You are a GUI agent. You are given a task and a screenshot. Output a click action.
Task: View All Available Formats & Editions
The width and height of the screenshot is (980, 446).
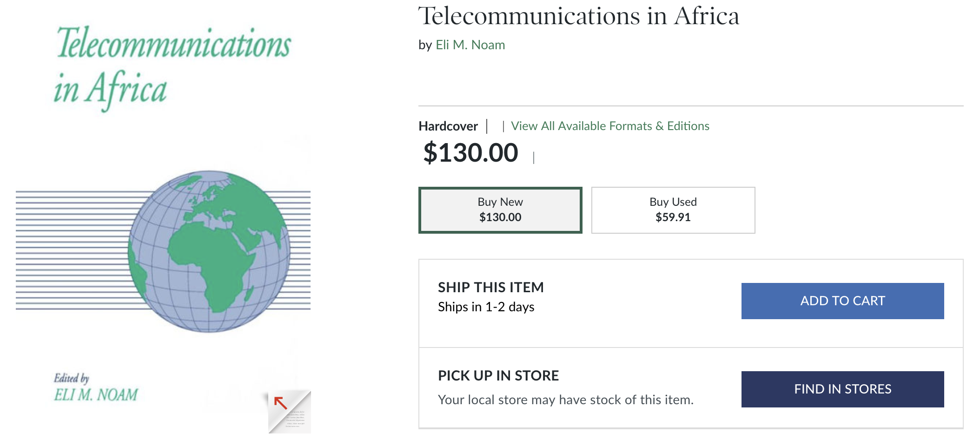point(610,126)
